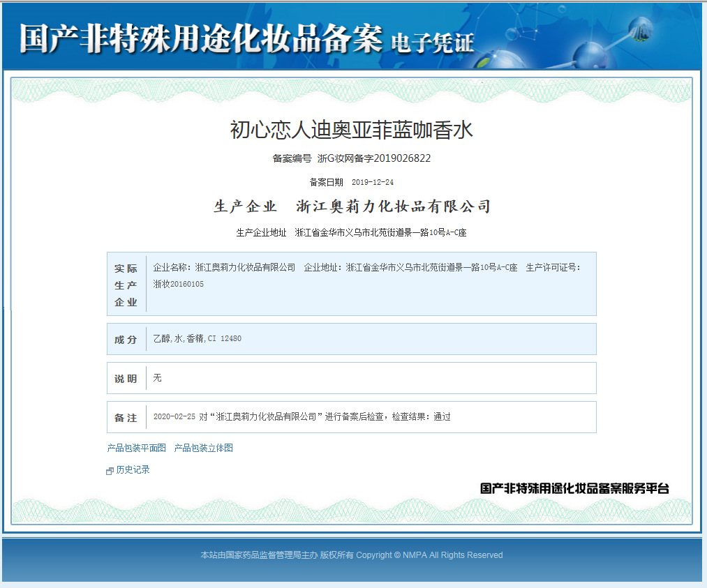Image resolution: width=707 pixels, height=588 pixels.
Task: Click the manufacturer heading 浙江奥莉力化妆品有限公司
Action: [x=393, y=206]
